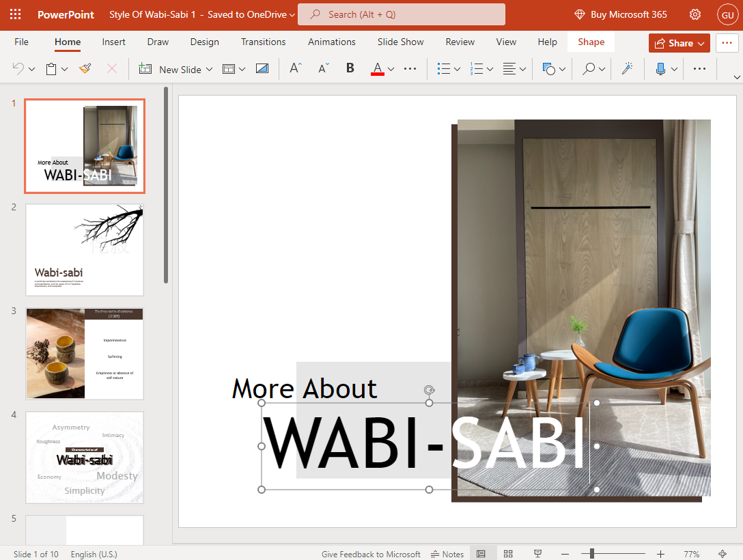This screenshot has width=743, height=560.
Task: Expand the bullets list dropdown arrow
Action: [457, 69]
